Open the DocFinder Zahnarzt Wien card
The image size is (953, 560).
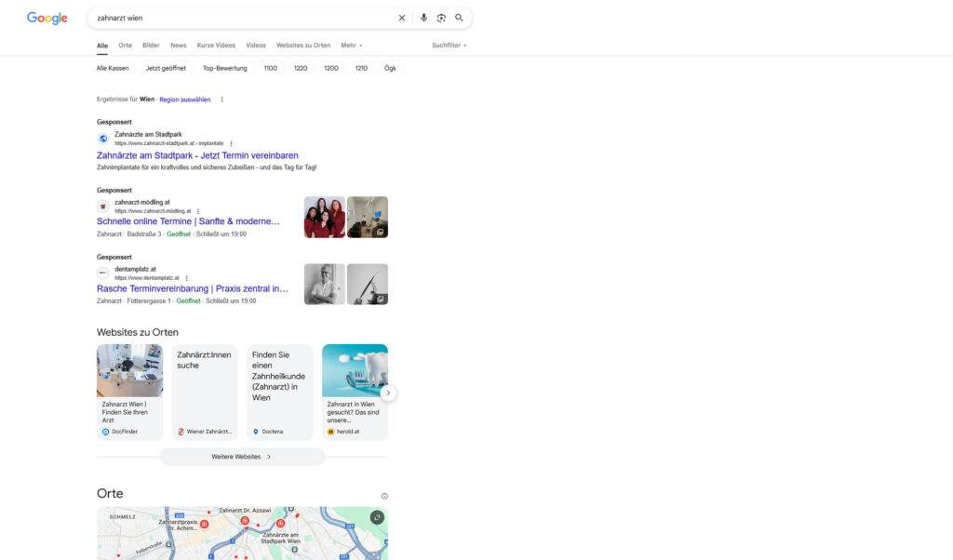point(129,392)
